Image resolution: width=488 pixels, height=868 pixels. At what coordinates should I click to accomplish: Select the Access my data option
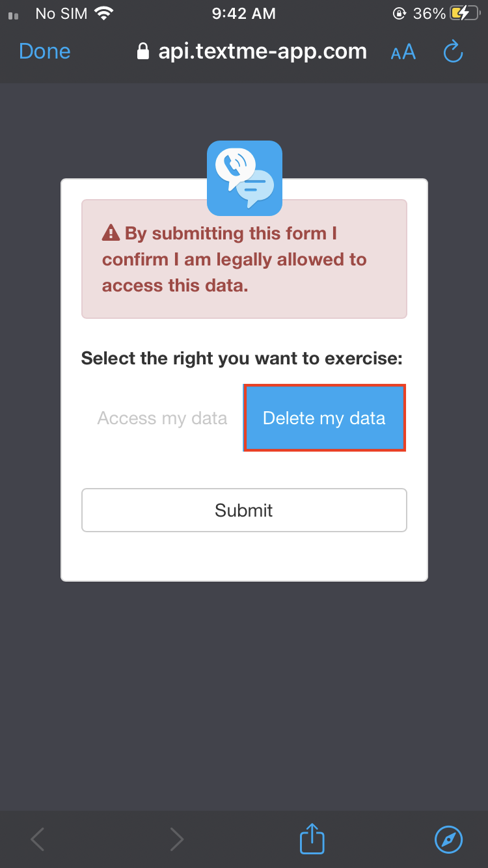pyautogui.click(x=162, y=418)
